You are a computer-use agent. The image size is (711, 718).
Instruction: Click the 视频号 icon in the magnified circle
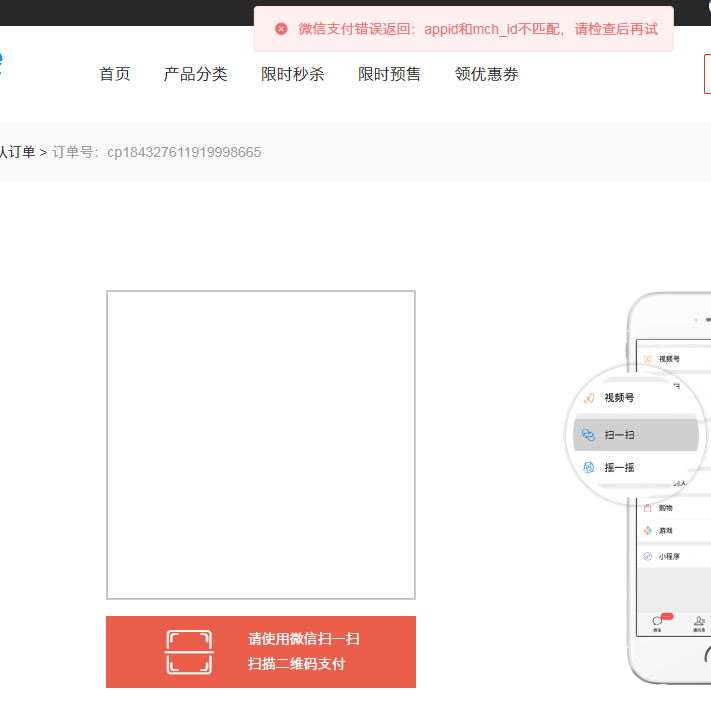(x=589, y=398)
